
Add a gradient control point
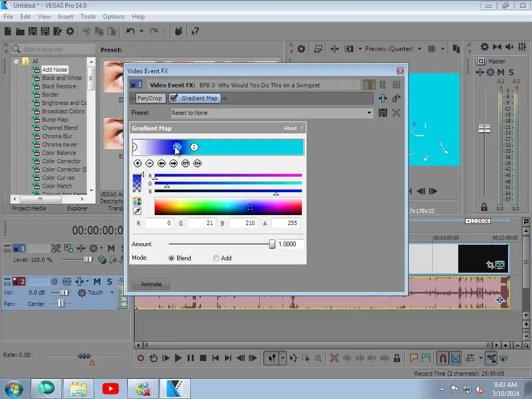coord(137,164)
